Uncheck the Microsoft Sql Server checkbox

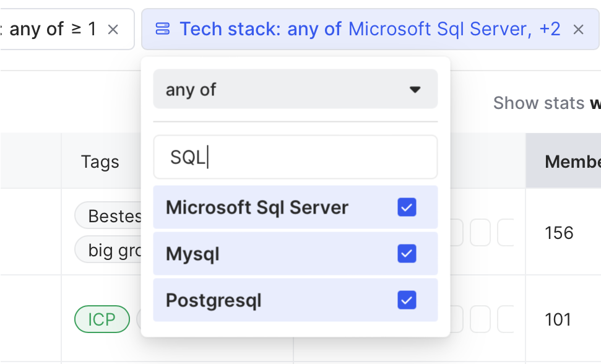tap(407, 207)
